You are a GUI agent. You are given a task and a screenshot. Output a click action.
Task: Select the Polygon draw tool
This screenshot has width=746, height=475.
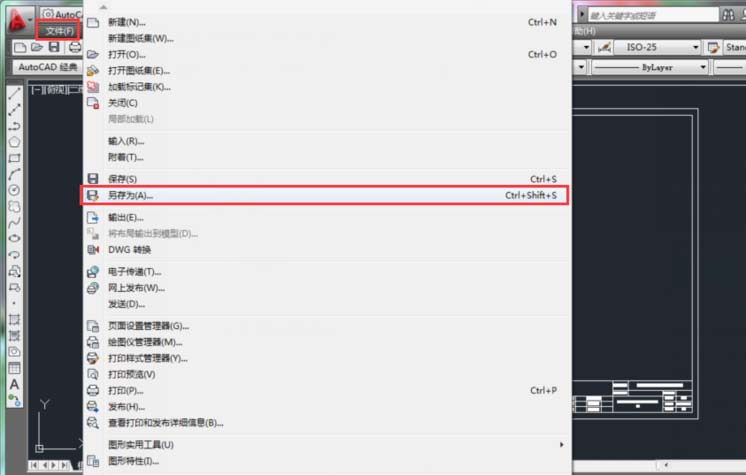pos(14,142)
